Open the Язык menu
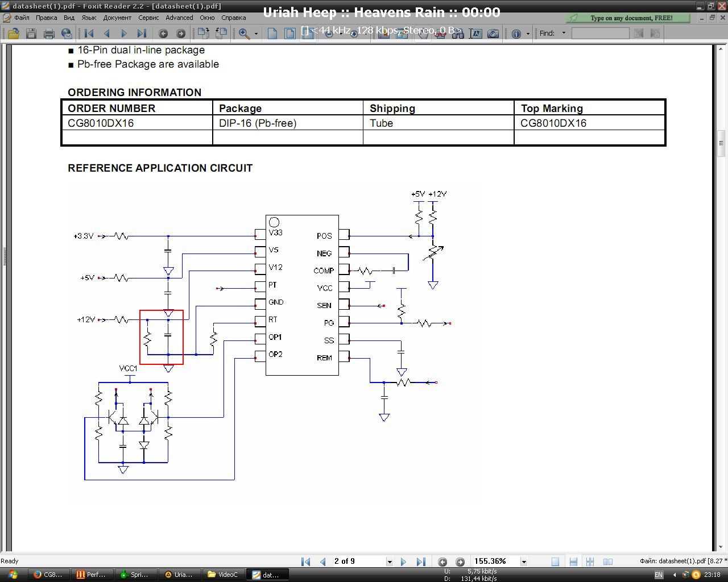This screenshot has height=582, width=728. pos(89,18)
